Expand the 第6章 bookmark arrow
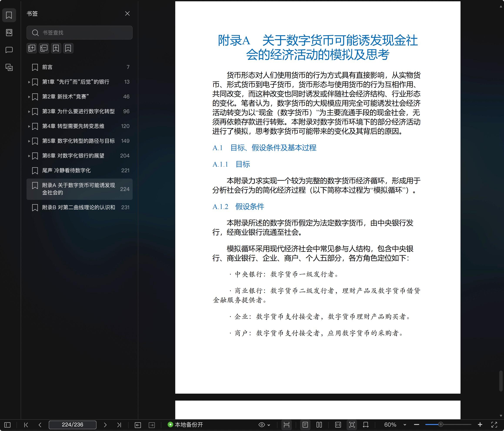Viewport: 504px width, 431px height. [x=29, y=156]
